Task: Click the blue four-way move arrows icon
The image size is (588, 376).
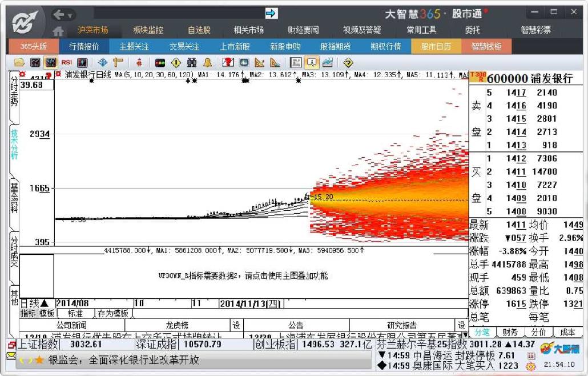Action: click(102, 62)
